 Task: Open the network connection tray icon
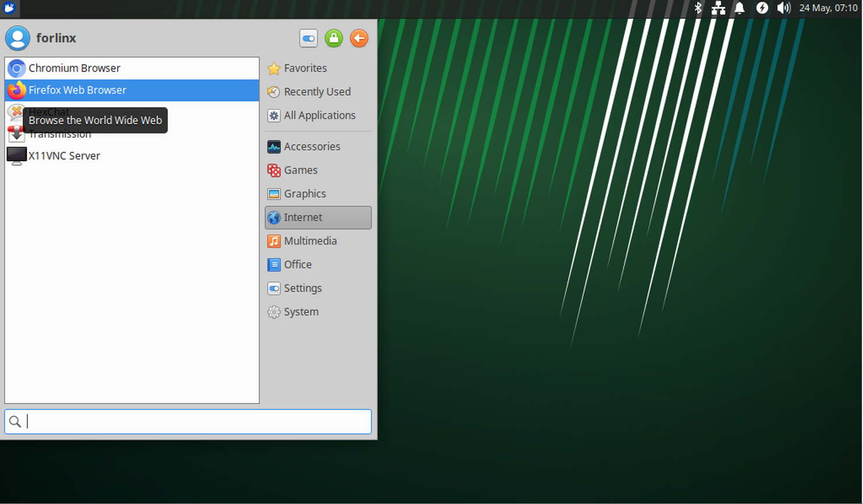718,8
